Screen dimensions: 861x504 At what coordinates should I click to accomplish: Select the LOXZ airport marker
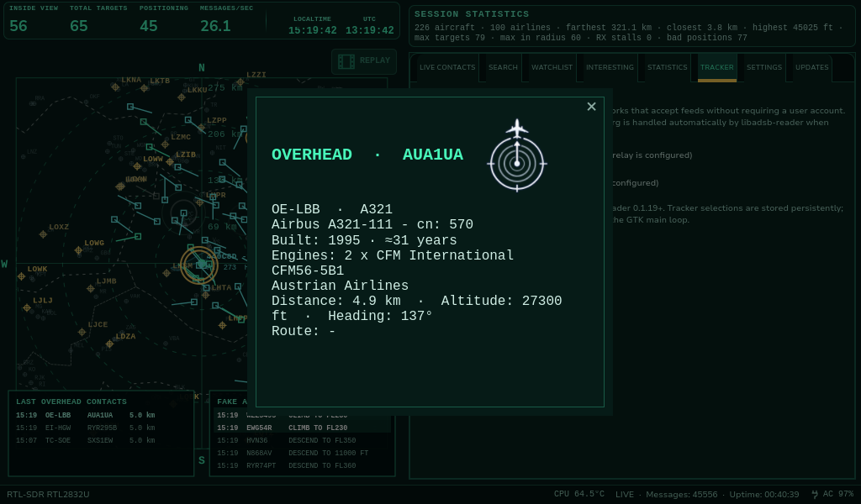43,234
